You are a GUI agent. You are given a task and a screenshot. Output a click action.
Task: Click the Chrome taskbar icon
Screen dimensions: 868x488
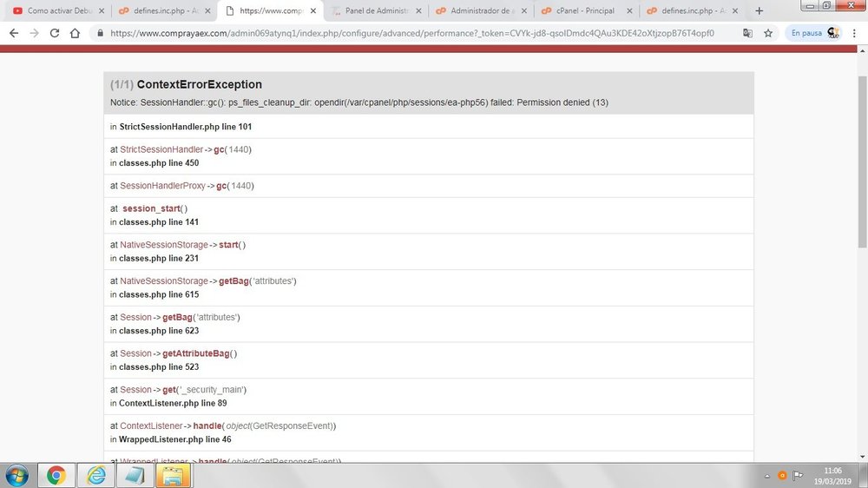pos(56,476)
